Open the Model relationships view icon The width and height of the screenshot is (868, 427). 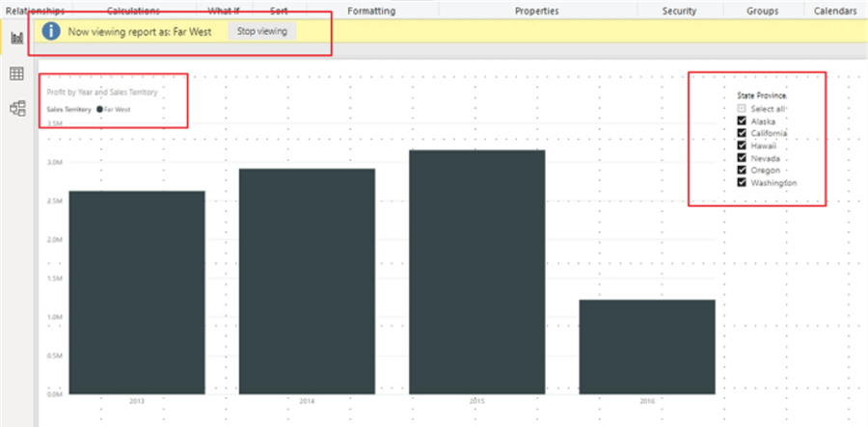pyautogui.click(x=16, y=108)
